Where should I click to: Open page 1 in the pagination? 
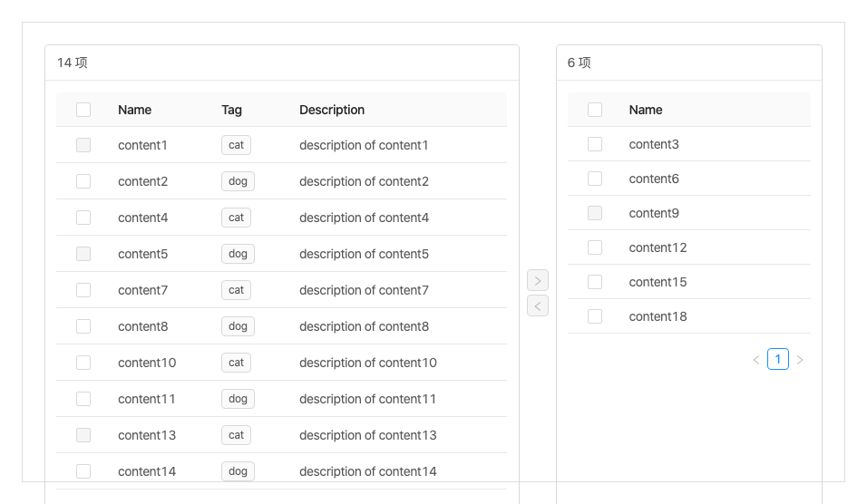coord(778,360)
